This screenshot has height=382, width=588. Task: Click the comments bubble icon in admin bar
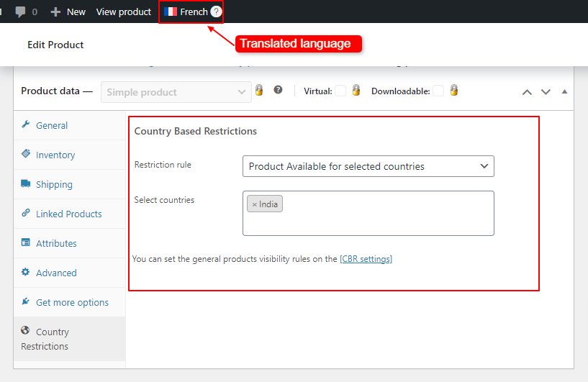[21, 12]
